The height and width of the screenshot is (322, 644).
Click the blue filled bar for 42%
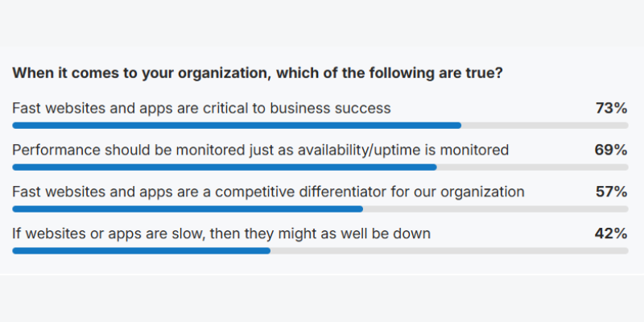[142, 250]
